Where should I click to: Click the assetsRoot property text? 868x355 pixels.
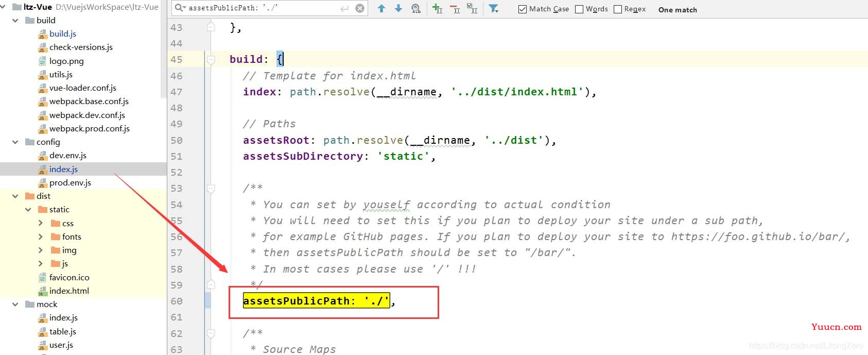coord(276,140)
